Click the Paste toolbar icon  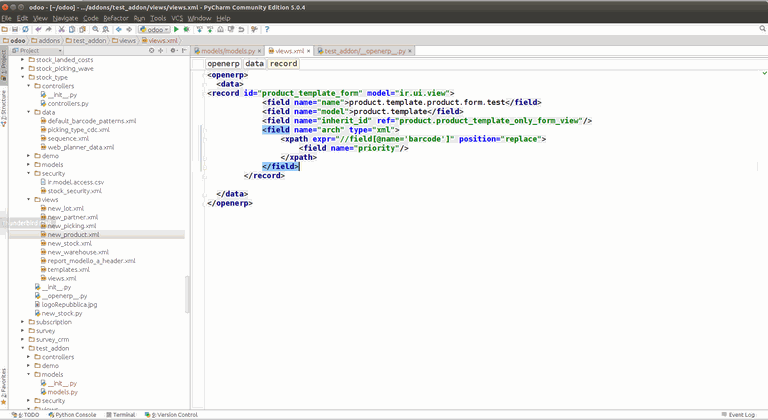click(x=82, y=29)
